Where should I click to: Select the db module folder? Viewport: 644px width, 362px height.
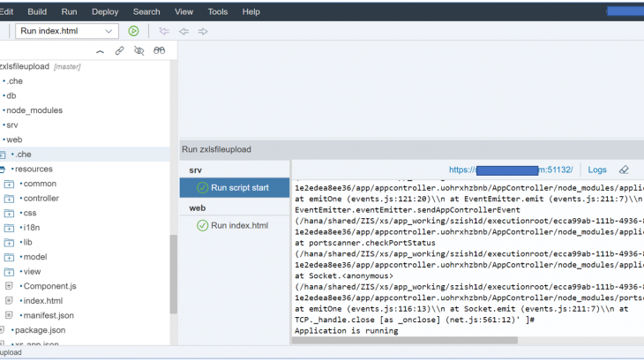click(11, 95)
